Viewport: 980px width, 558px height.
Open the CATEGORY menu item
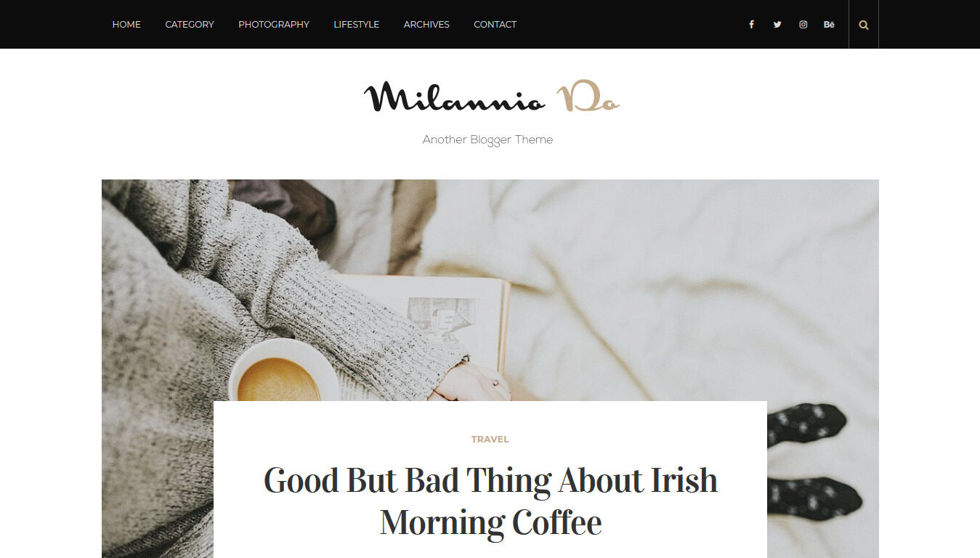click(190, 25)
